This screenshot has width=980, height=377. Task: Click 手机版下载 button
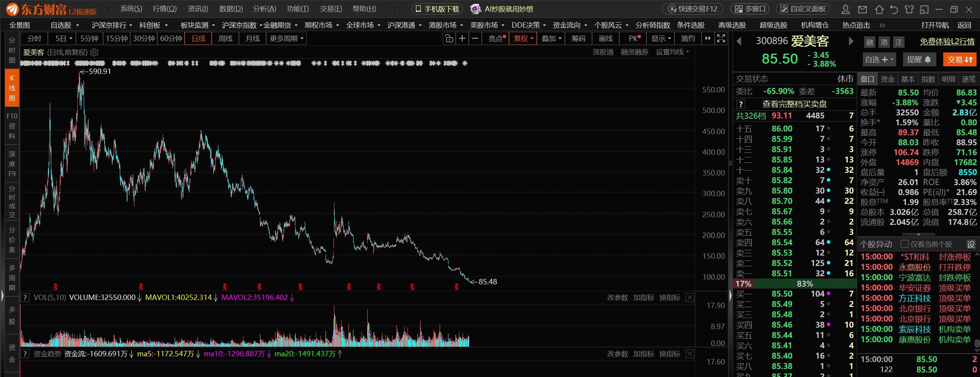[x=437, y=9]
